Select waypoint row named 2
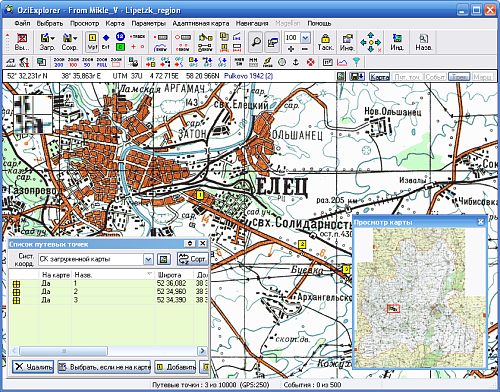500x392 pixels. coord(108,292)
